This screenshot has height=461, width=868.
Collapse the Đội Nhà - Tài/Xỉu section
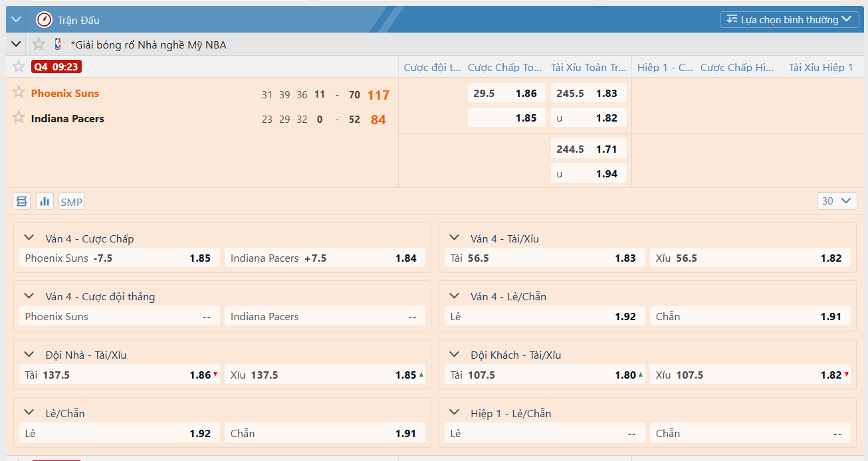pos(29,354)
